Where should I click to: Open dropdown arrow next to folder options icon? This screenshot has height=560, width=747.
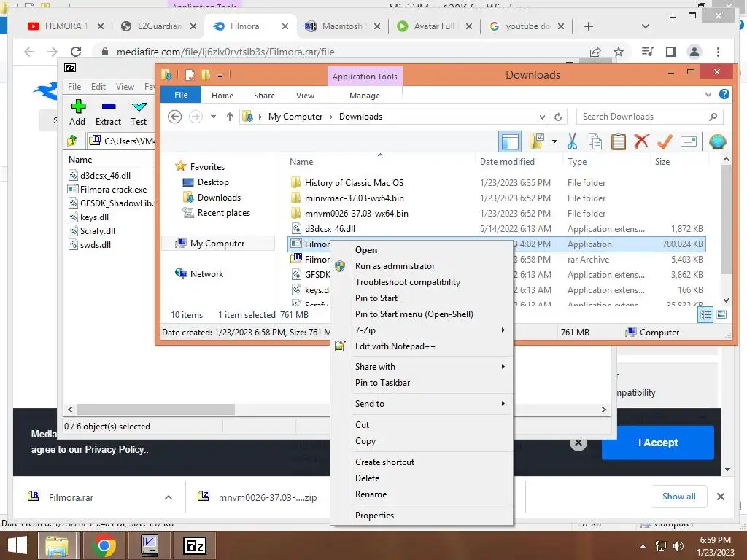554,141
